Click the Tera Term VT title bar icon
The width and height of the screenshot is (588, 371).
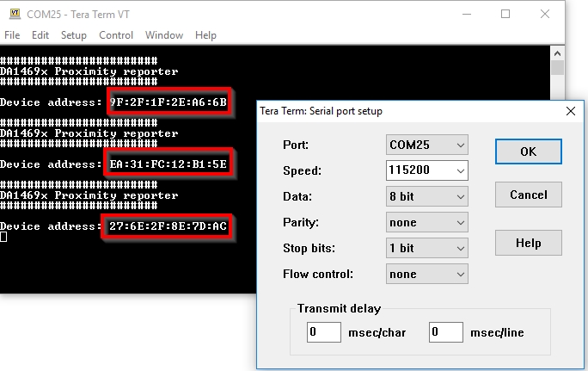click(x=15, y=14)
